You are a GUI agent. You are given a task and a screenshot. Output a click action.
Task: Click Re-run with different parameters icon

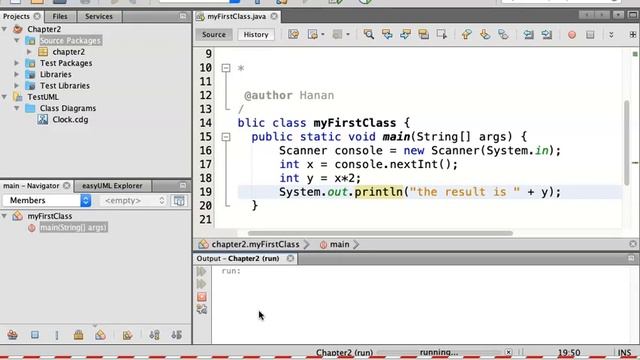202,284
